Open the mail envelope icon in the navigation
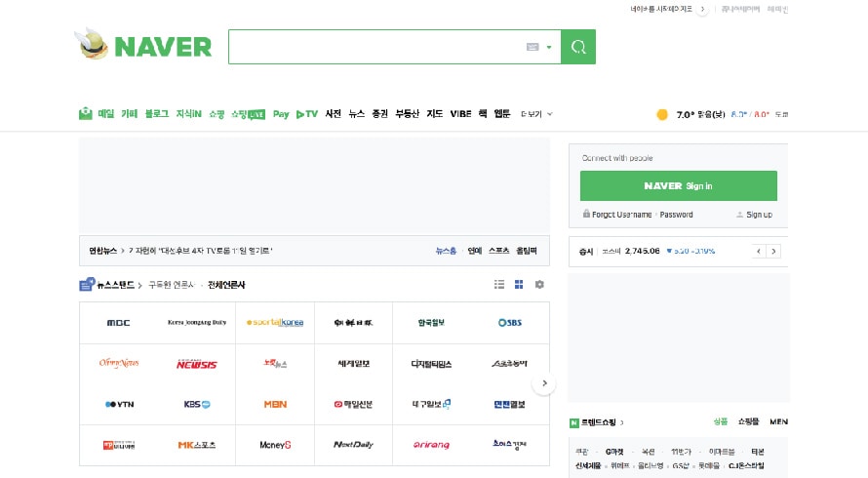868x478 pixels. [85, 113]
